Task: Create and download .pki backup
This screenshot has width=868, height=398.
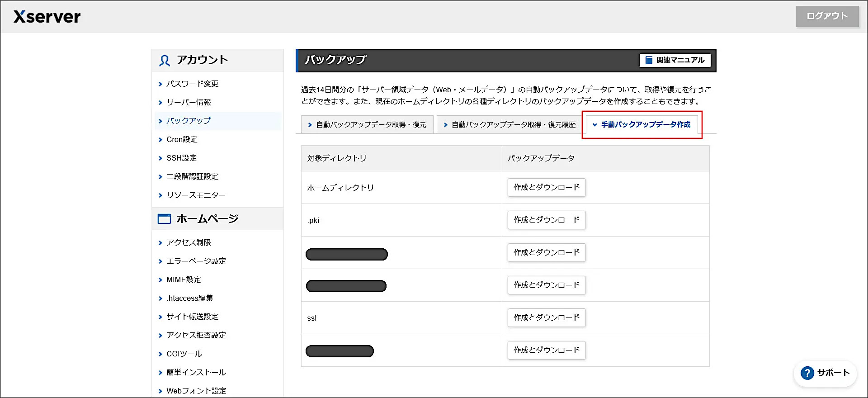Action: (x=547, y=220)
